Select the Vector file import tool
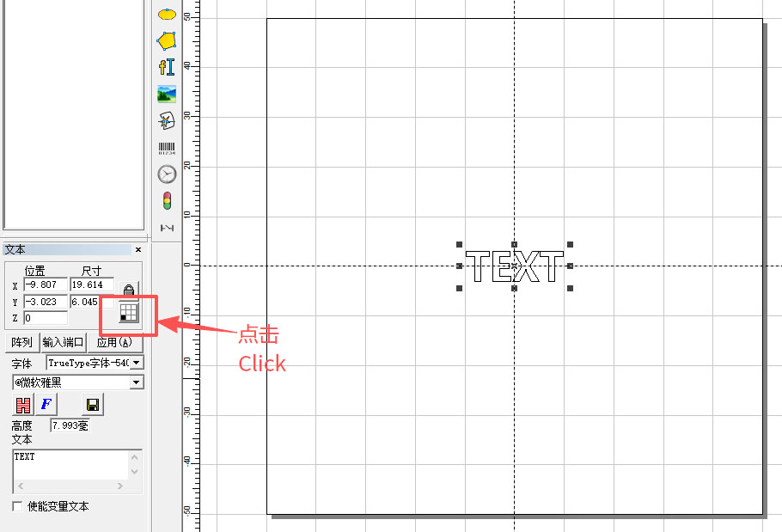Viewport: 782px width, 532px height. tap(166, 121)
